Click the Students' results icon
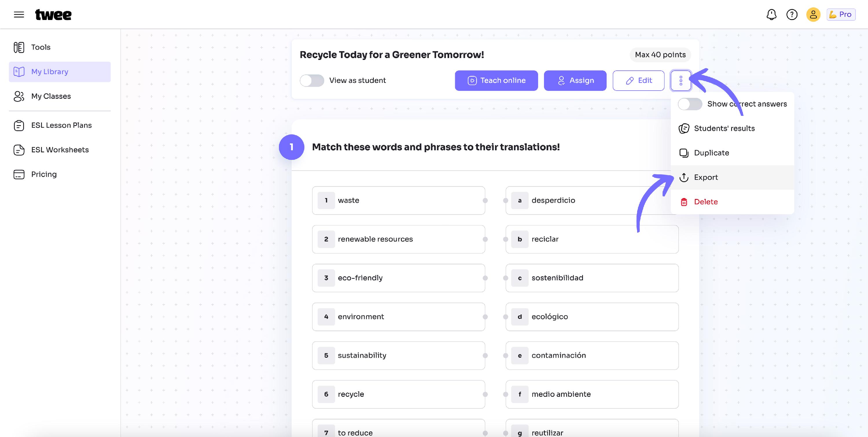This screenshot has width=868, height=437. pyautogui.click(x=684, y=129)
